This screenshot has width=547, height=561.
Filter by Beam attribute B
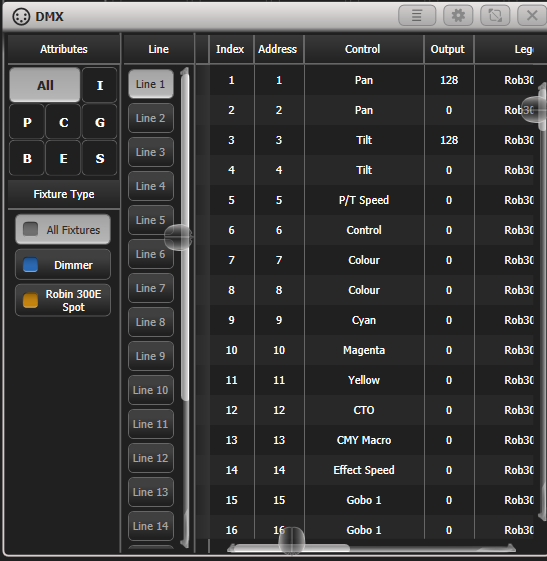click(x=27, y=158)
